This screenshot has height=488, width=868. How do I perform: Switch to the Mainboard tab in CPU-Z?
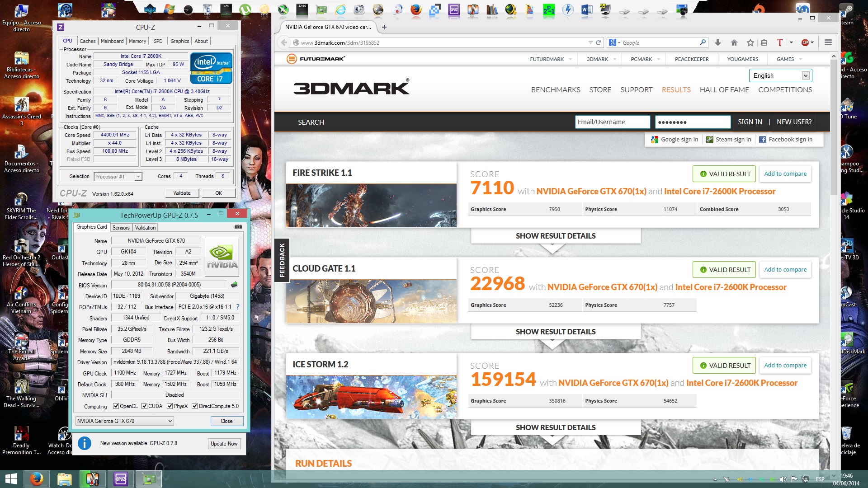tap(112, 41)
